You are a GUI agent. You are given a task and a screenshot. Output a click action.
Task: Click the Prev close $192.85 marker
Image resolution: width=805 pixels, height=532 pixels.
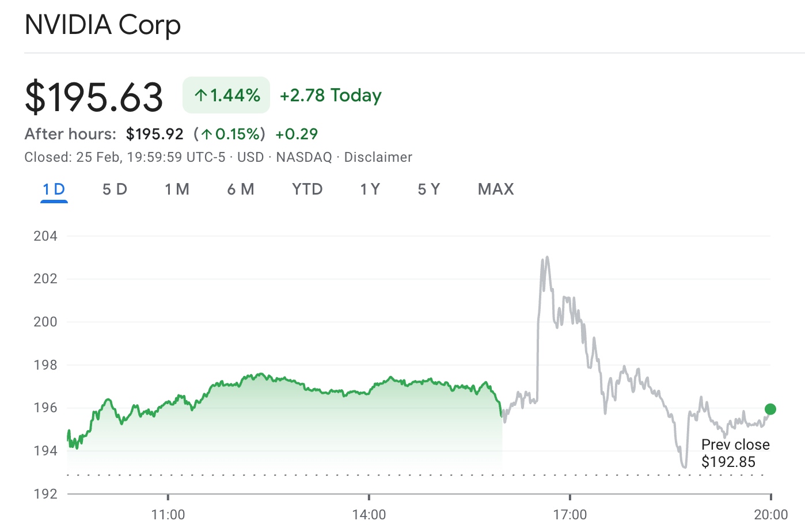click(x=735, y=453)
